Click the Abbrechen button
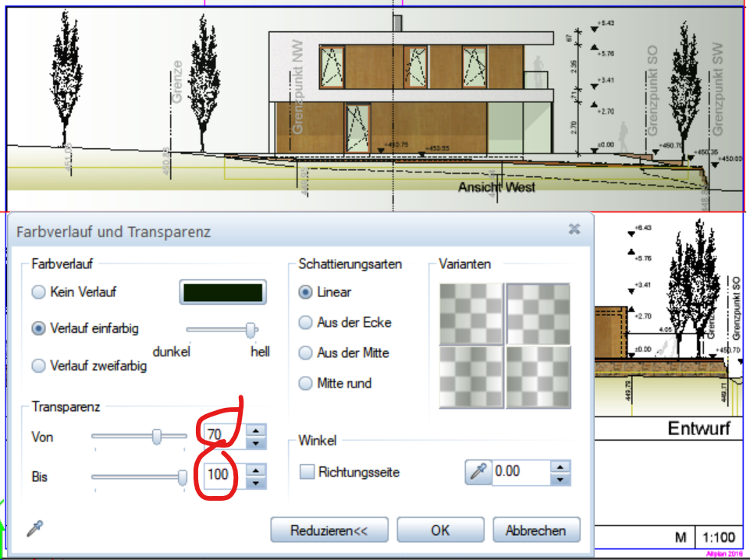 (x=535, y=530)
